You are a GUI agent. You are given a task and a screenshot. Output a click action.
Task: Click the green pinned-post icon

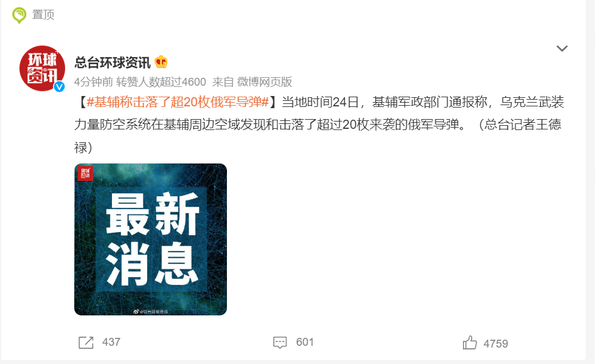pos(19,15)
